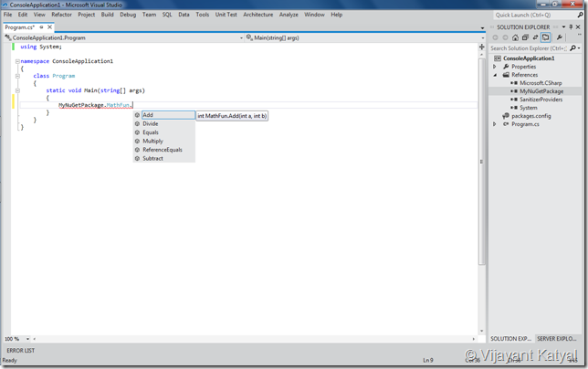Image resolution: width=588 pixels, height=369 pixels.
Task: Collapse the namespace ConsoleApplication1 code block
Action: (17, 61)
